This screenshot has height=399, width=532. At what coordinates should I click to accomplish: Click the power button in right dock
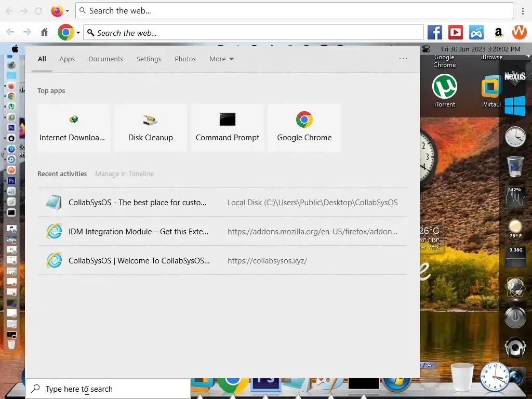(515, 317)
